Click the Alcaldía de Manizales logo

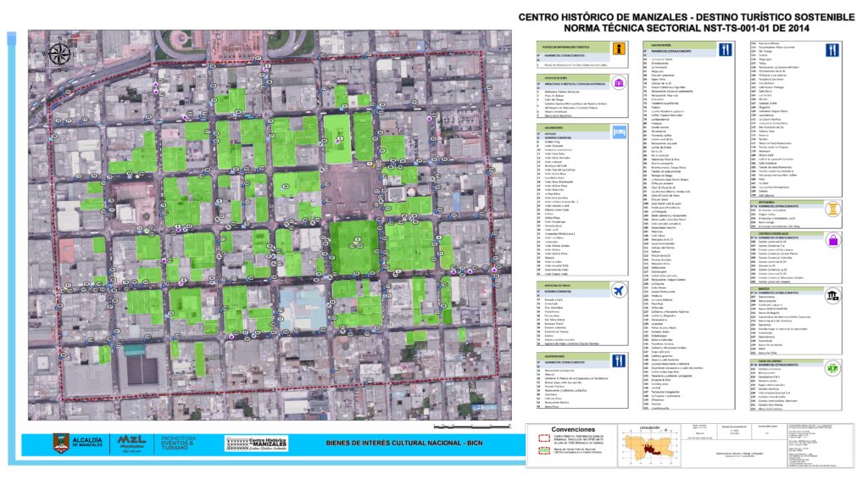coord(78,443)
